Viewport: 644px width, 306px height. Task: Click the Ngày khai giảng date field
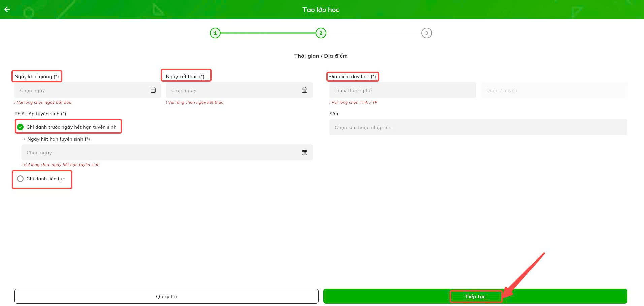tap(88, 90)
